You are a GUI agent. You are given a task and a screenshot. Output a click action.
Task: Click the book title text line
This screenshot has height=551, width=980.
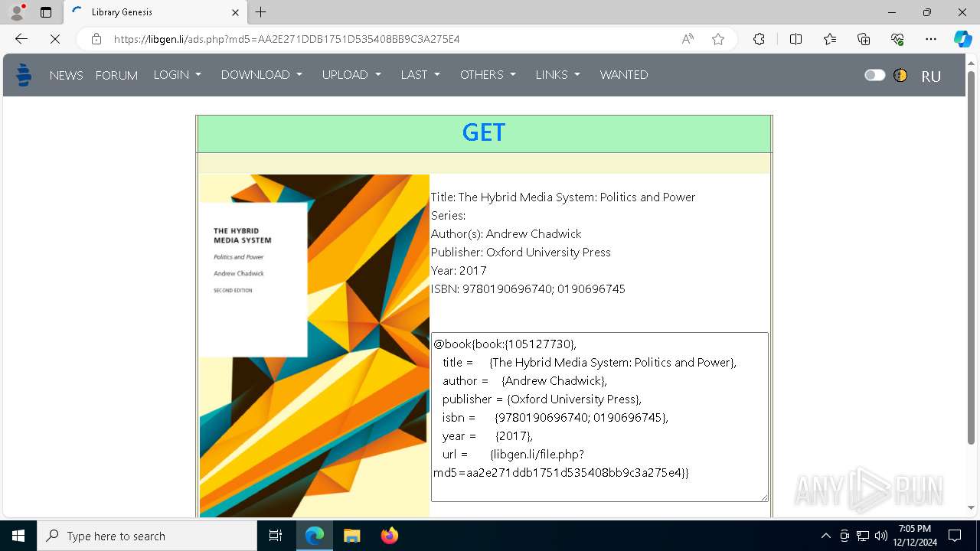(x=563, y=197)
